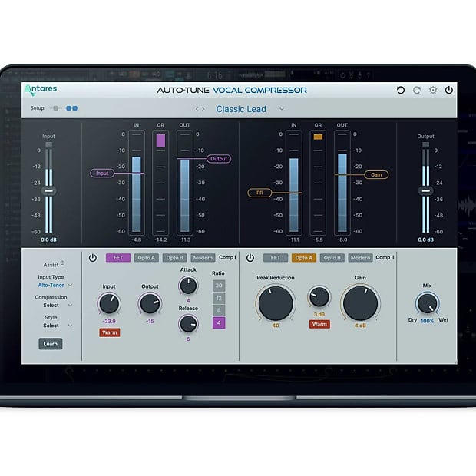Select Modern tab in Comp I
The image size is (476, 476).
(x=203, y=258)
